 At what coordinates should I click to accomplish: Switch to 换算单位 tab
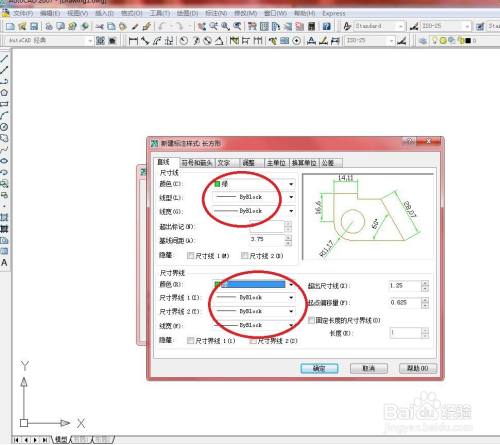[304, 163]
